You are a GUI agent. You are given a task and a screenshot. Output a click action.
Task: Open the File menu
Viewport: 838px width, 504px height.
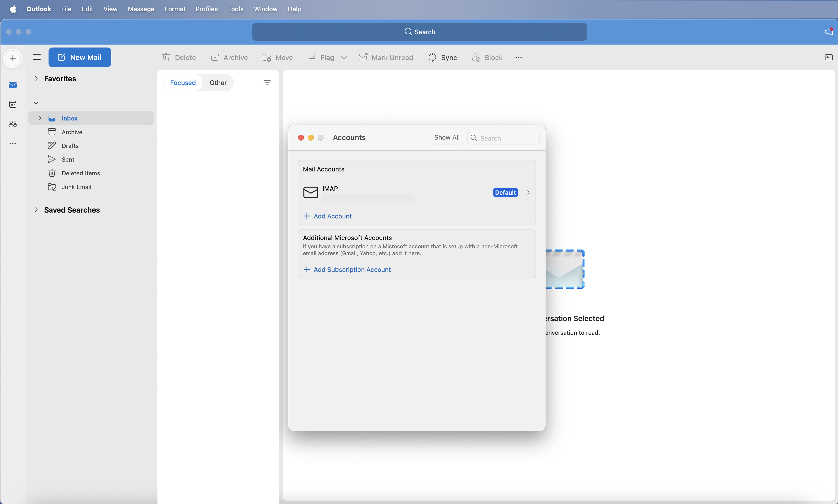(66, 9)
